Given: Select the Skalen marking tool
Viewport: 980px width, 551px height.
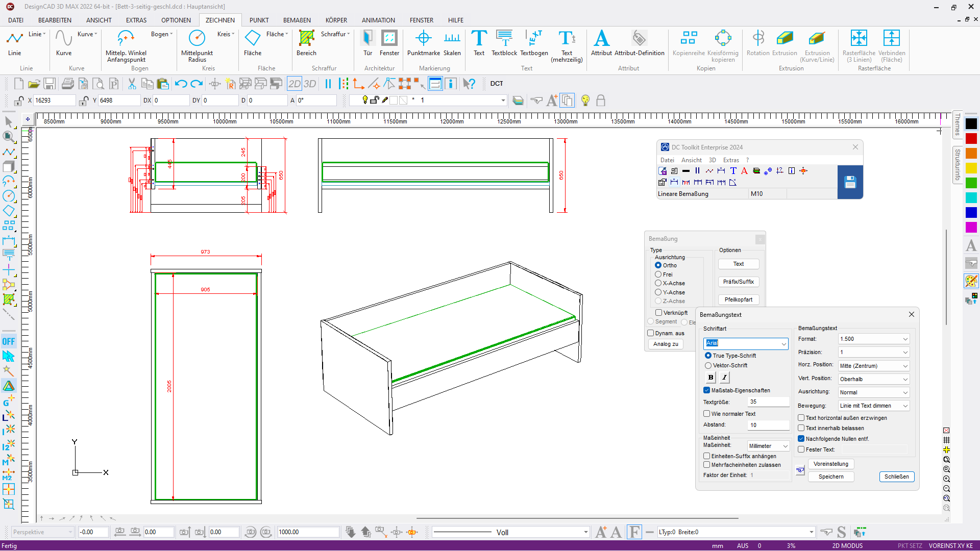Looking at the screenshot, I should click(452, 43).
